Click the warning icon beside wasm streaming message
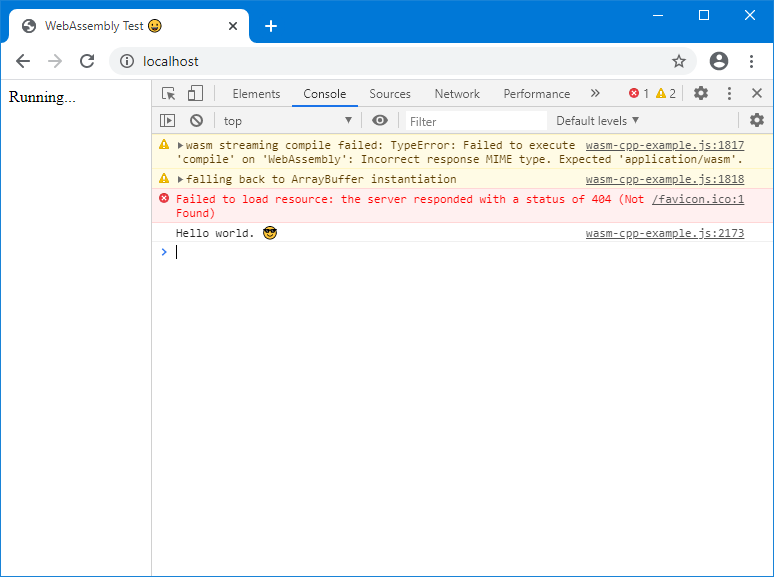The image size is (774, 577). 164,145
